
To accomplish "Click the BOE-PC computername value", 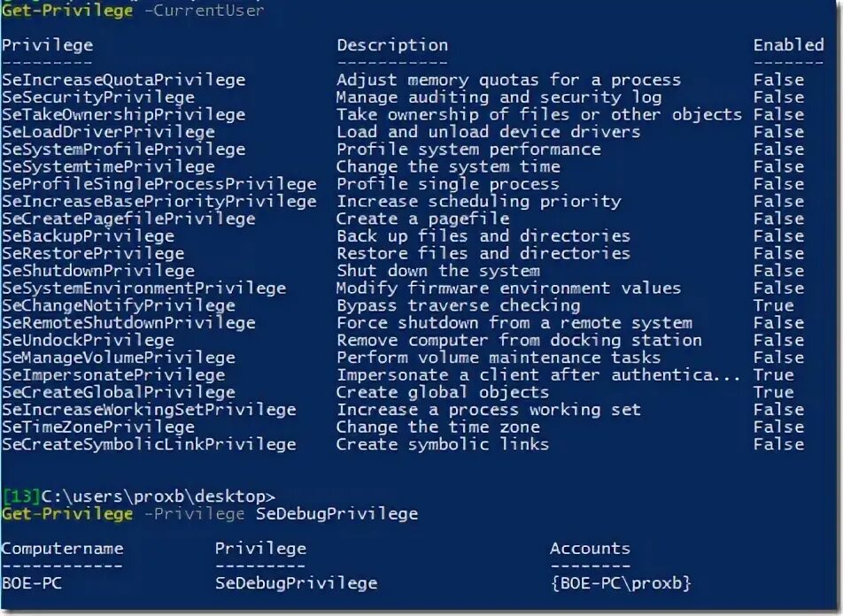I will pos(32,583).
